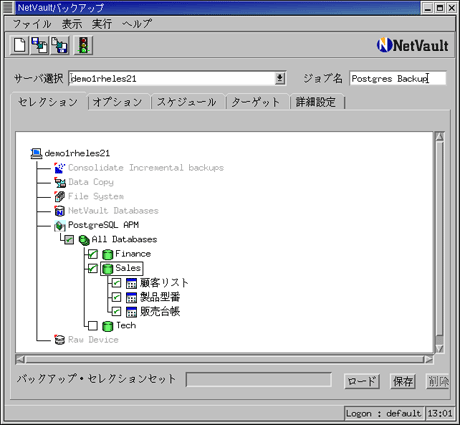
Task: Click the vertical scrollbar down arrow
Action: (440, 348)
